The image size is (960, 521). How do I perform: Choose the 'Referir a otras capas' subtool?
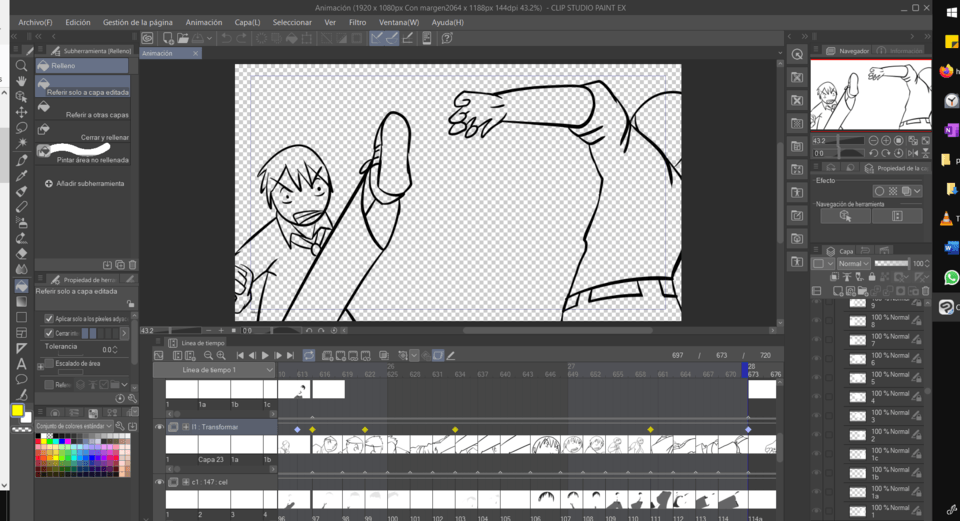point(83,109)
